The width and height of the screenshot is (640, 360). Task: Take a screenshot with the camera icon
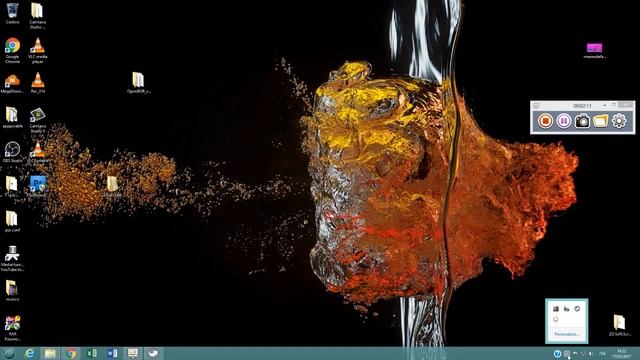coord(582,121)
